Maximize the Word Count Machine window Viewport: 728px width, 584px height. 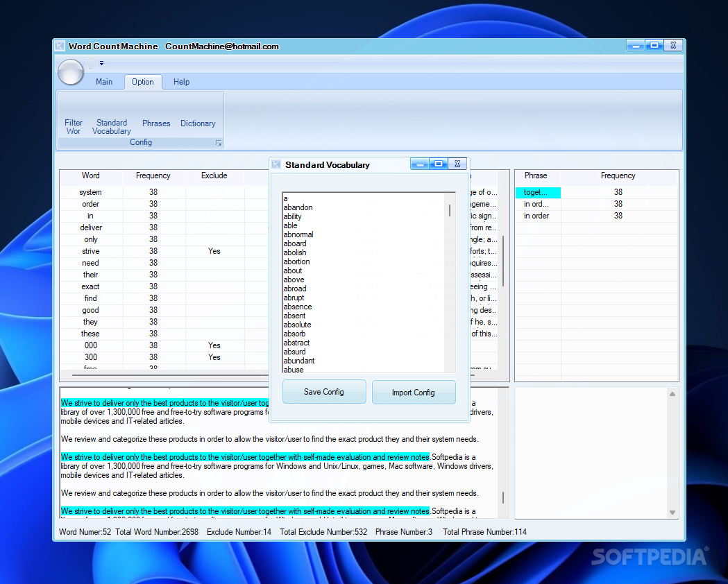(654, 45)
